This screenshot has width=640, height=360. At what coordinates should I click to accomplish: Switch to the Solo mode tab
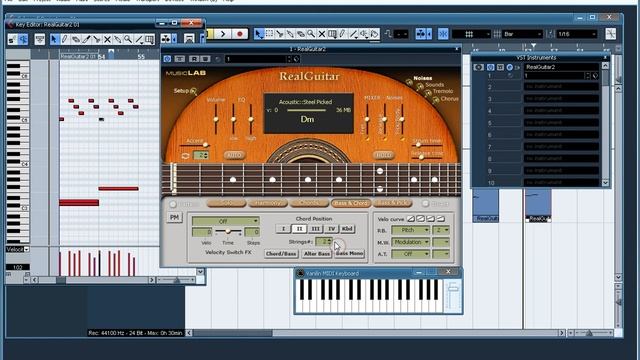point(227,203)
